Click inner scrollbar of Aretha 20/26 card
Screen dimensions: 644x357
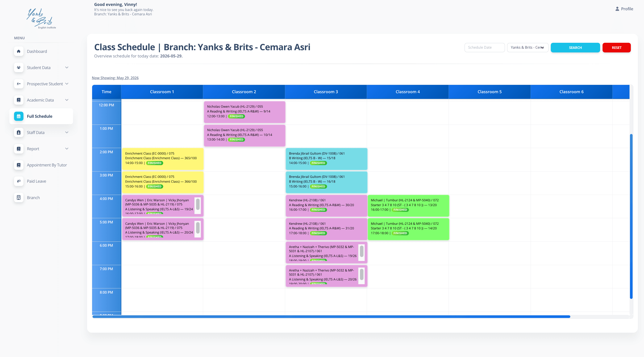(361, 275)
